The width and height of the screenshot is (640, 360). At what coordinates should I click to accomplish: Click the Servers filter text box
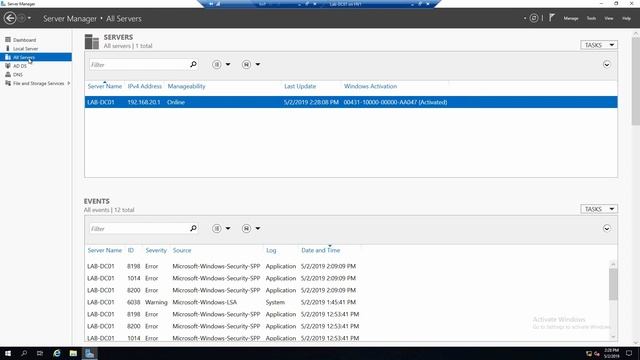click(139, 64)
